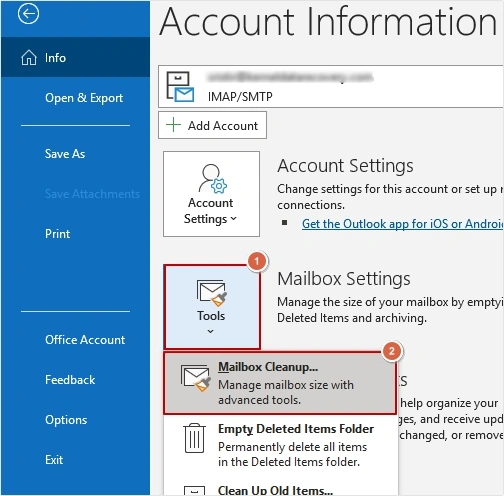The width and height of the screenshot is (504, 496).
Task: Click the Account Settings heading text
Action: tap(345, 166)
